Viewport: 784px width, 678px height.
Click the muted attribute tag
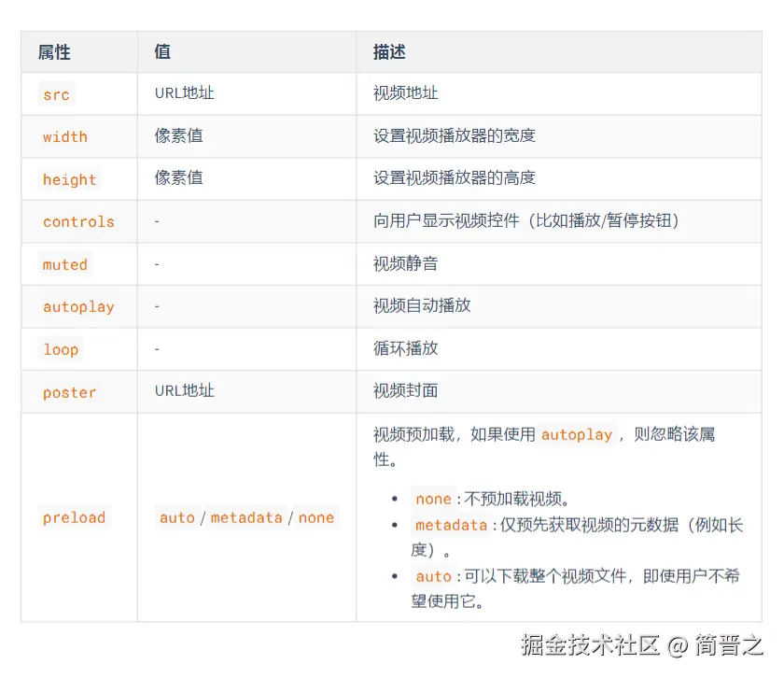(x=64, y=264)
